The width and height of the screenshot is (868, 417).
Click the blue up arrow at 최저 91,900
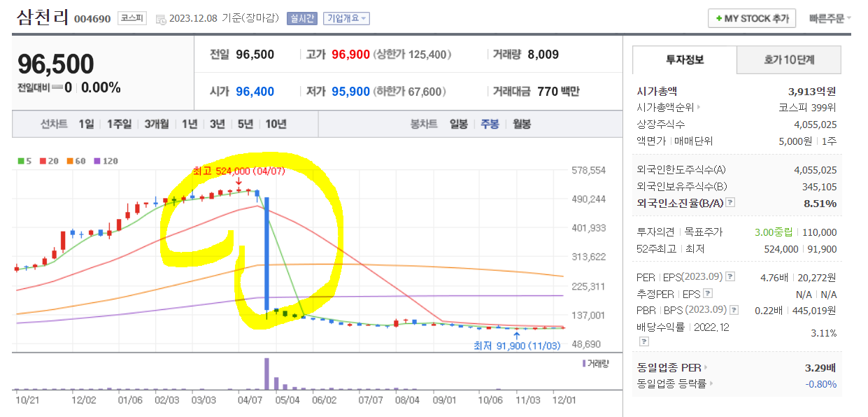coord(516,336)
